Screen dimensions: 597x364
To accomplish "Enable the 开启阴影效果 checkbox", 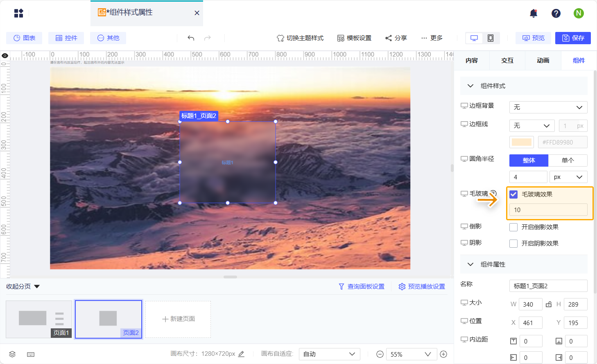I will point(513,243).
